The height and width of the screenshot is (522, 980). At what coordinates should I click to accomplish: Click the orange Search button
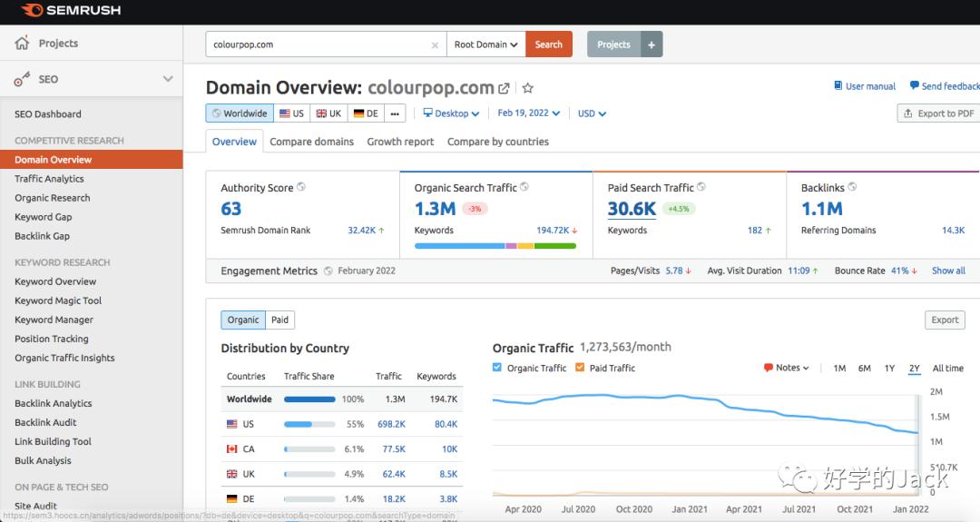click(548, 44)
